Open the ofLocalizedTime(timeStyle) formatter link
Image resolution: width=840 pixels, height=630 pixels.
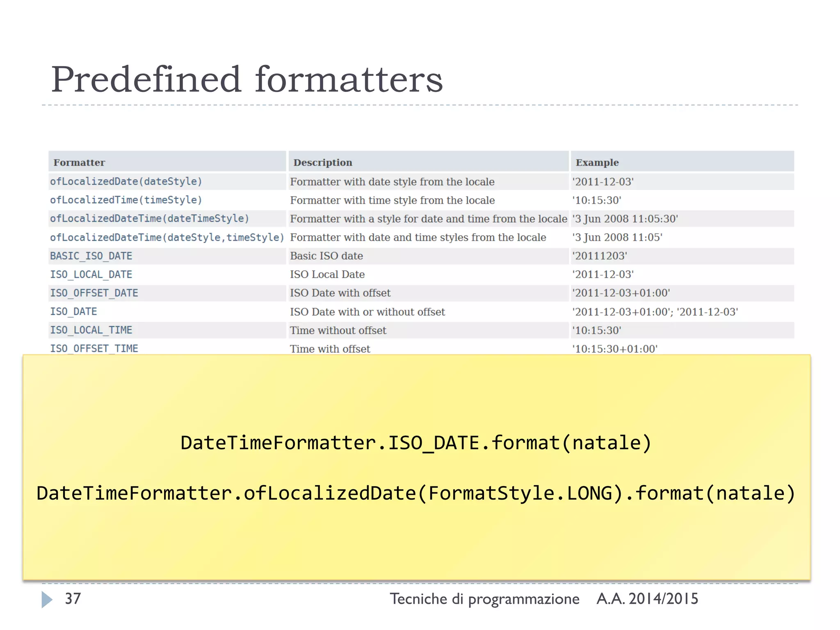pyautogui.click(x=126, y=200)
